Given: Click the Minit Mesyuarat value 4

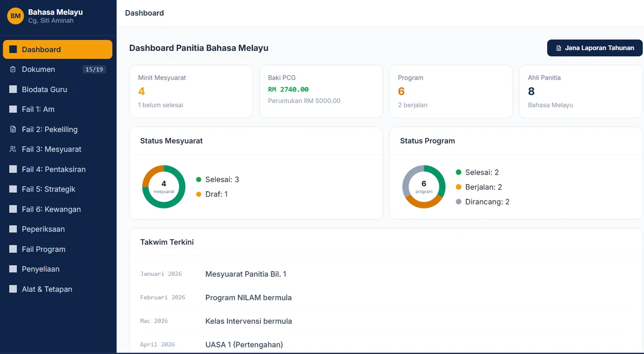Looking at the screenshot, I should [x=142, y=91].
